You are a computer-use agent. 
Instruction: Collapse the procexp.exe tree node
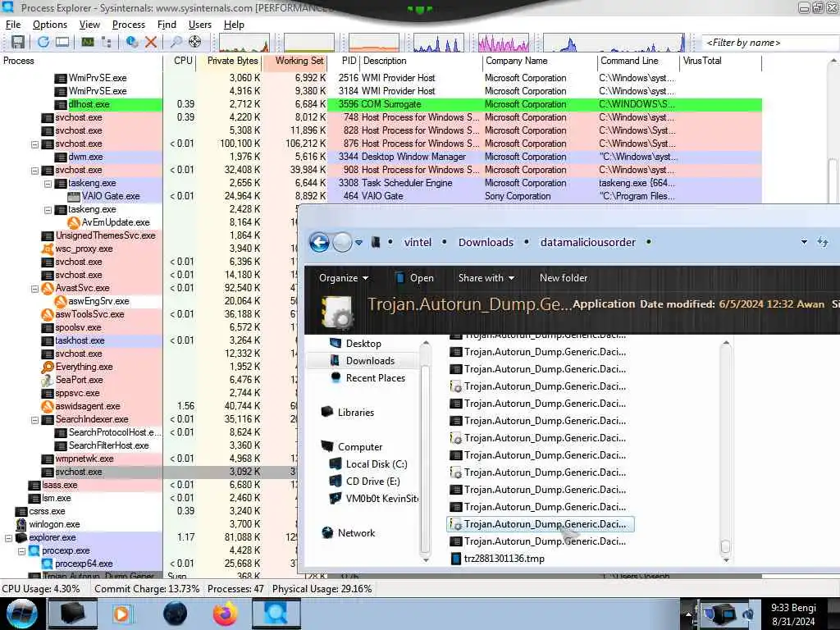[x=22, y=551]
